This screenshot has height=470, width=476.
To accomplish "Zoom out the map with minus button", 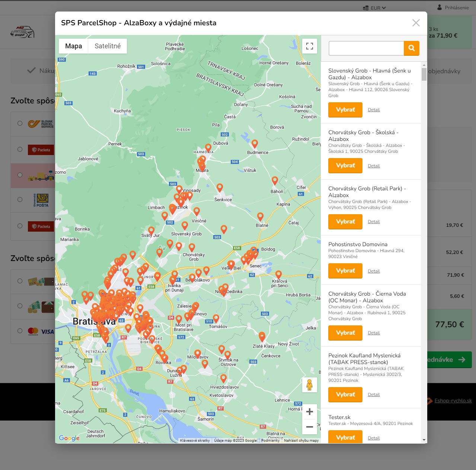I will (x=310, y=427).
